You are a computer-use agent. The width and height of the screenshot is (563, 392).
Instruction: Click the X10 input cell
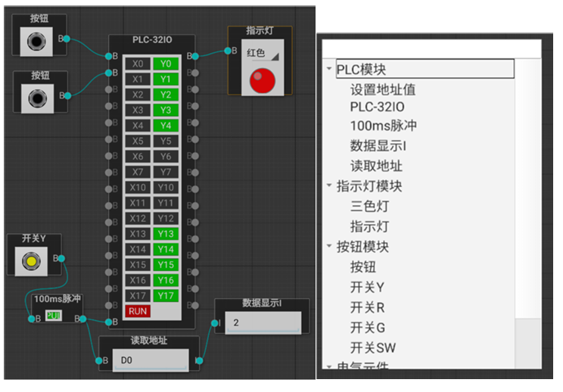click(x=138, y=188)
